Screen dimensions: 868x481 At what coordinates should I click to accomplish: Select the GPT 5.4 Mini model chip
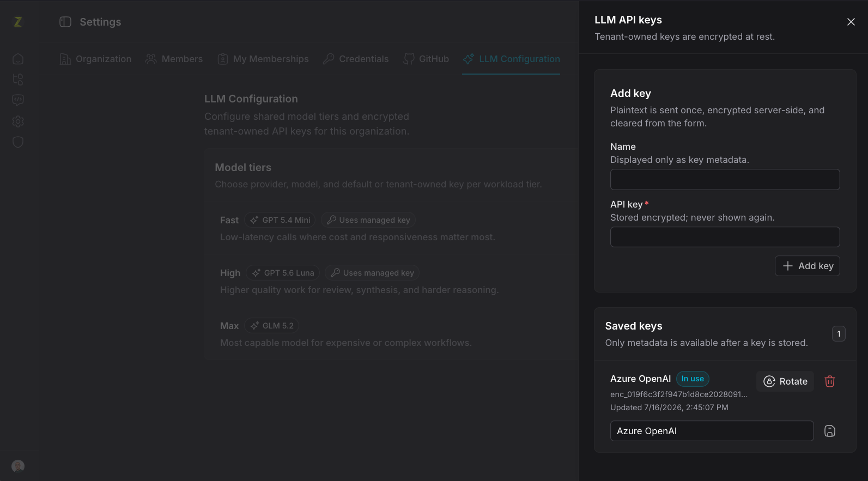click(280, 220)
